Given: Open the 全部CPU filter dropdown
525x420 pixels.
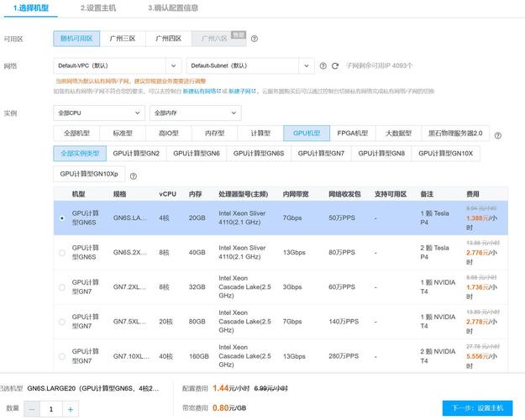Looking at the screenshot, I should click(99, 113).
